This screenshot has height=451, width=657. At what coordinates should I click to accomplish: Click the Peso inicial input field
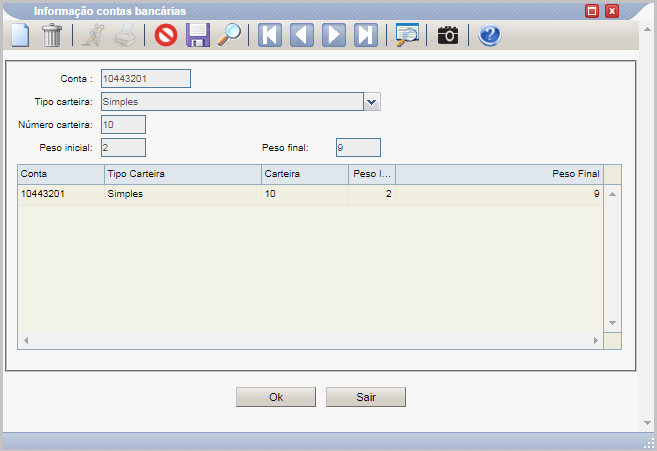pyautogui.click(x=123, y=148)
